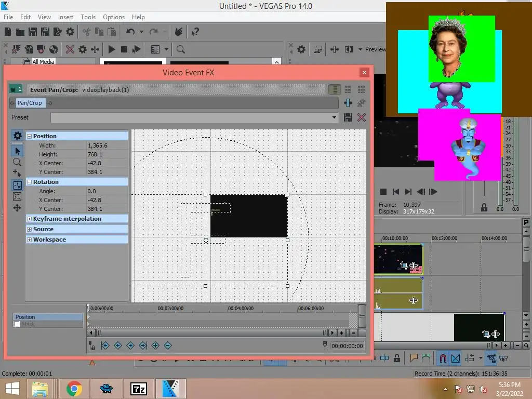Click the Remove Selected Plug-In icon
The image size is (532, 399).
[x=362, y=103]
